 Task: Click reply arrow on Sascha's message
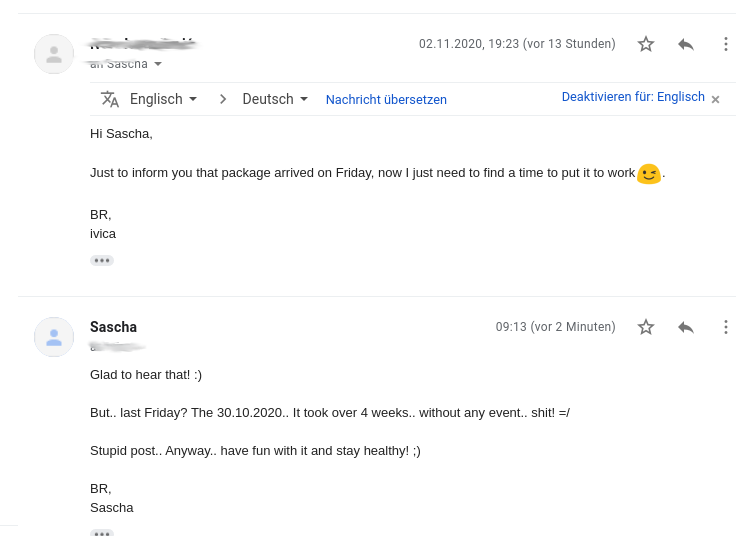click(686, 327)
